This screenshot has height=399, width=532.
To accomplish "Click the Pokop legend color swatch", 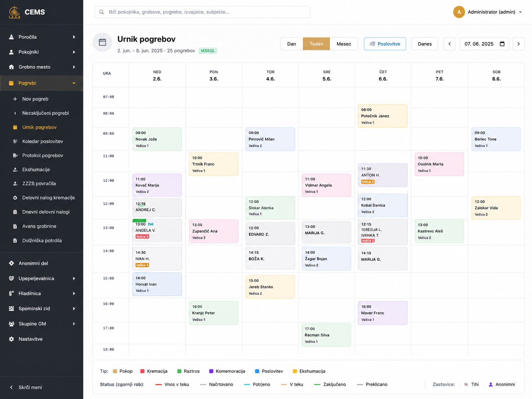I will click(115, 371).
